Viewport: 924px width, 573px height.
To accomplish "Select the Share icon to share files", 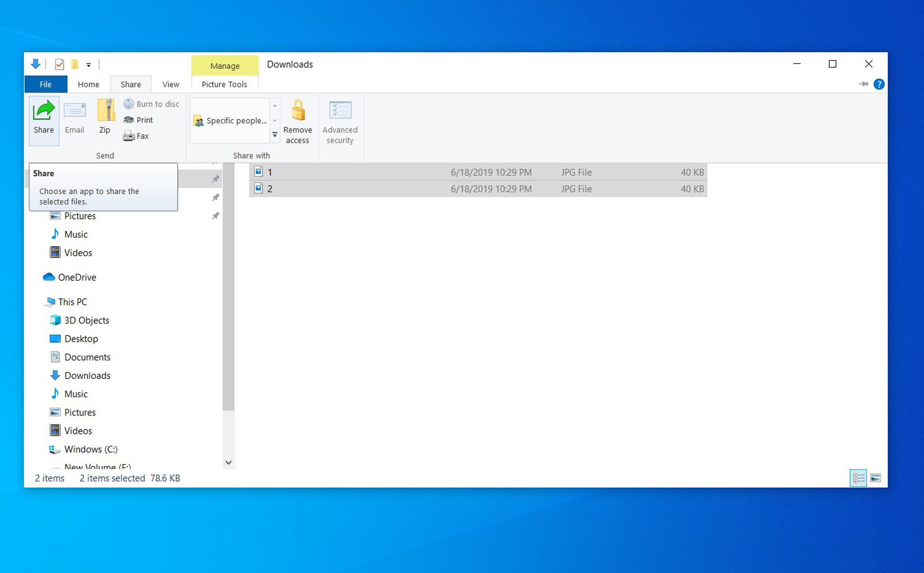I will [x=43, y=120].
